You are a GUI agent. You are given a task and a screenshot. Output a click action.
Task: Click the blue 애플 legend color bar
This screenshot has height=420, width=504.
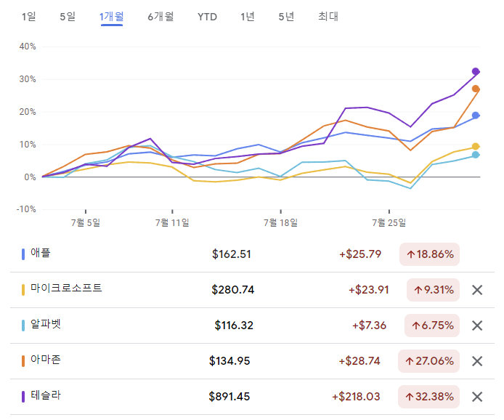[23, 254]
